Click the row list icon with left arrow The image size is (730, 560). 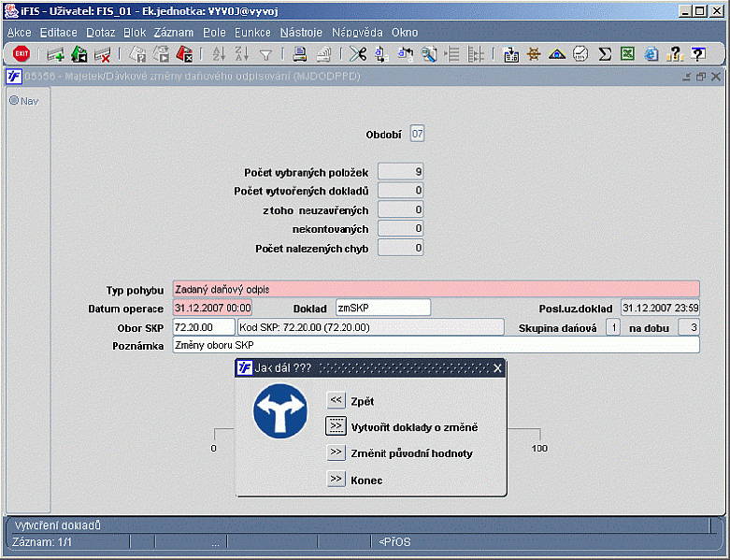click(x=452, y=54)
